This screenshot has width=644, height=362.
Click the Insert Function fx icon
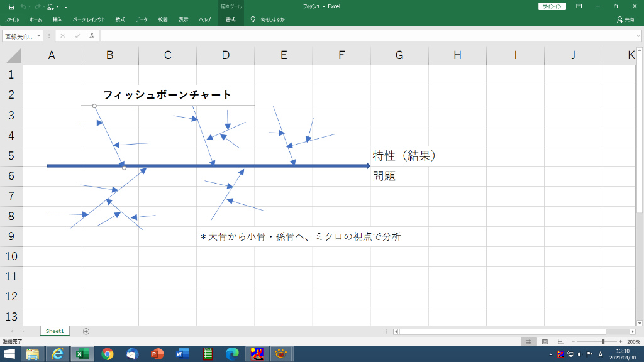[91, 36]
